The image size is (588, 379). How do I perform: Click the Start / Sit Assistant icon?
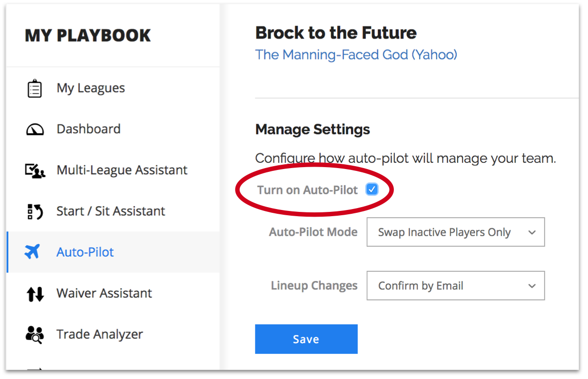(x=35, y=211)
